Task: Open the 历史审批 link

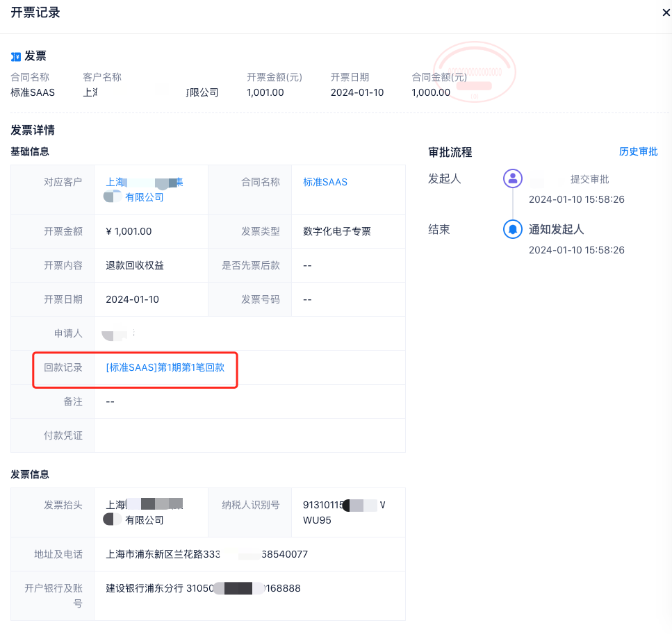Action: click(638, 151)
